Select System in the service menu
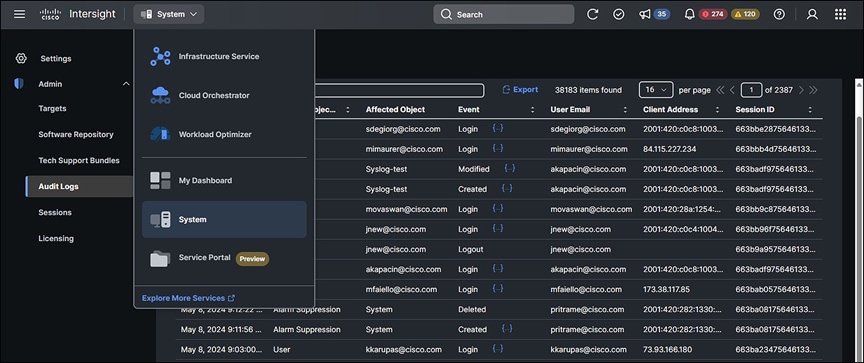 (224, 219)
